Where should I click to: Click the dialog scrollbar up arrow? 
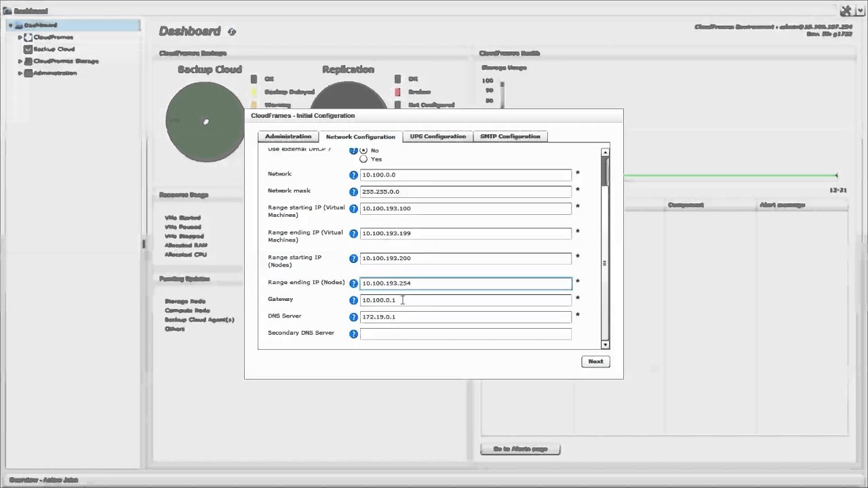click(x=605, y=152)
